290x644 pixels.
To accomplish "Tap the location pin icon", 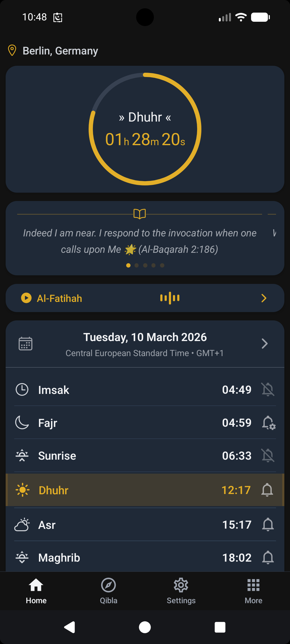I will click(12, 50).
